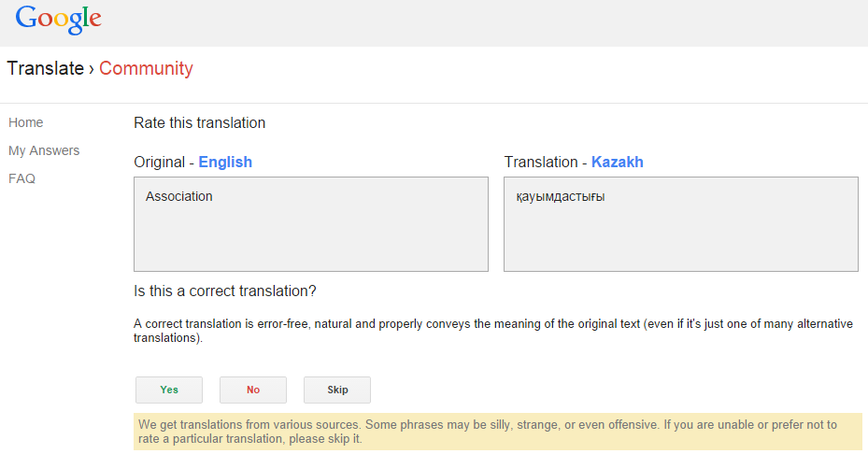Click the breadcrumb arrow between Translate and Community

(92, 68)
